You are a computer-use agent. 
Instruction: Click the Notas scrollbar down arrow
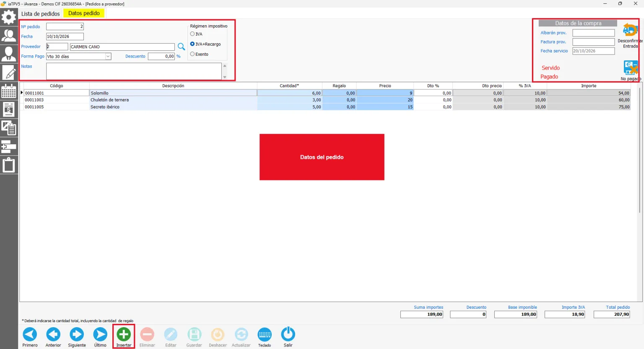point(225,77)
